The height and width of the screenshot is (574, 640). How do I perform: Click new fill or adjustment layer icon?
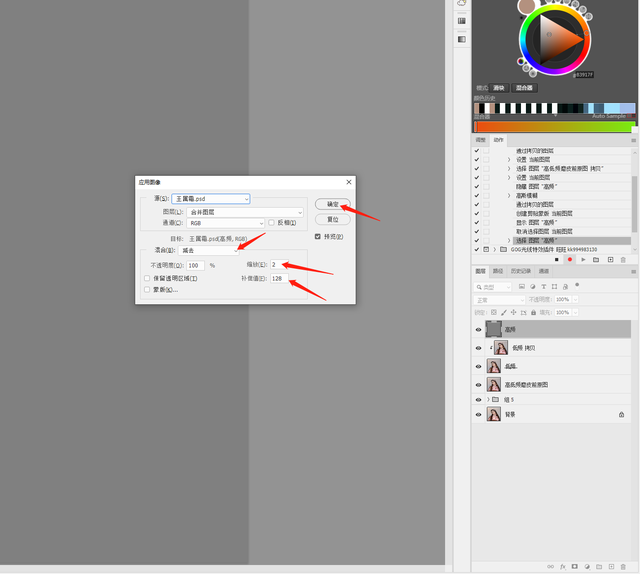[x=587, y=567]
